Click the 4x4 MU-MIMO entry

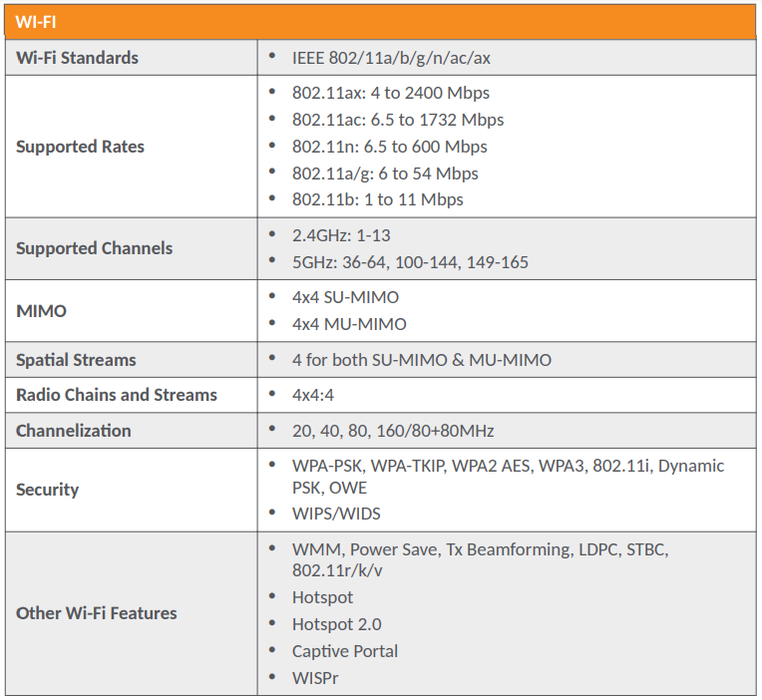tap(349, 324)
